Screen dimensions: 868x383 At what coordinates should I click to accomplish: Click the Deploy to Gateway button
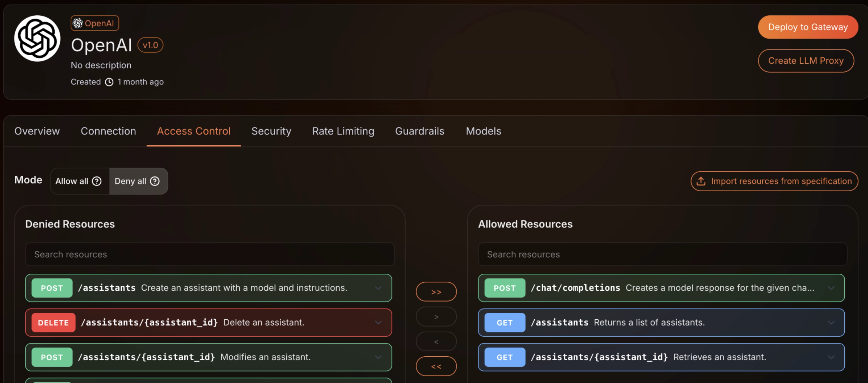(x=808, y=27)
